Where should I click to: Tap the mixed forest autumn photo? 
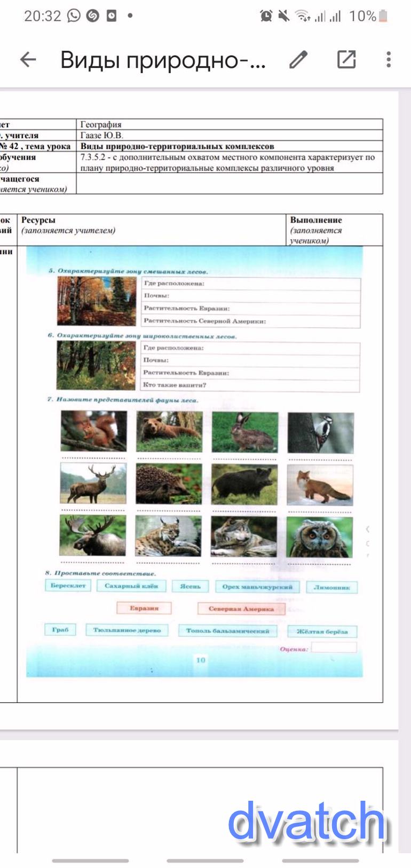(97, 302)
